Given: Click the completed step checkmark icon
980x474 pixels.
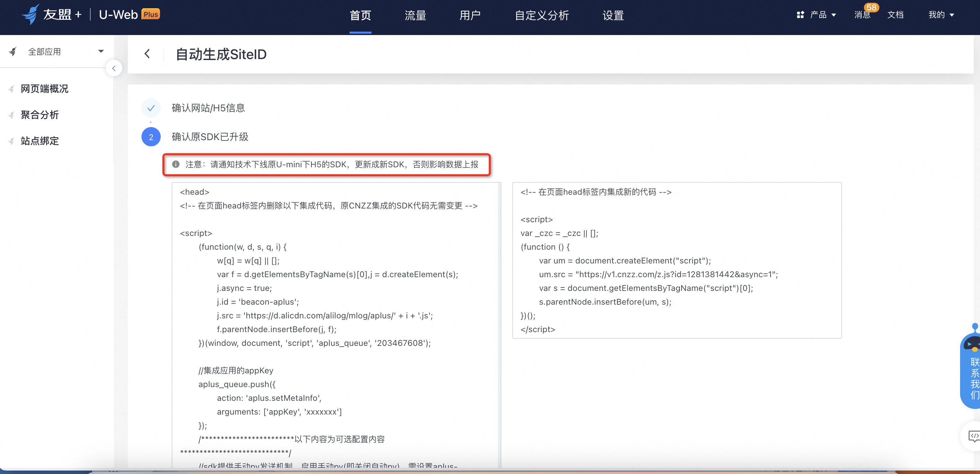Looking at the screenshot, I should [151, 108].
